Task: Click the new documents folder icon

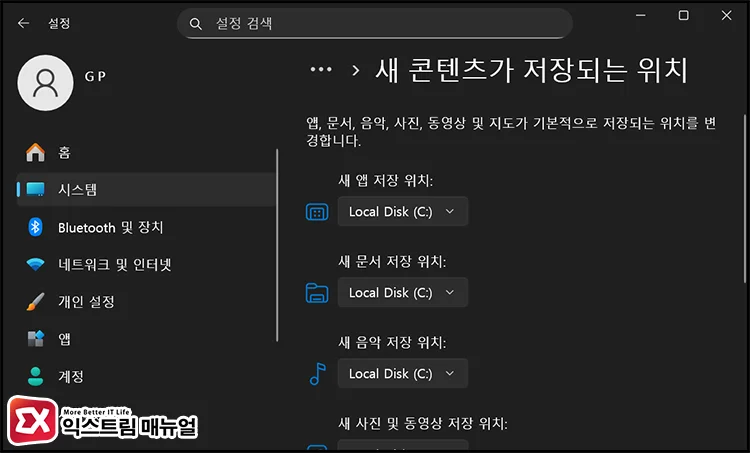Action: click(317, 293)
